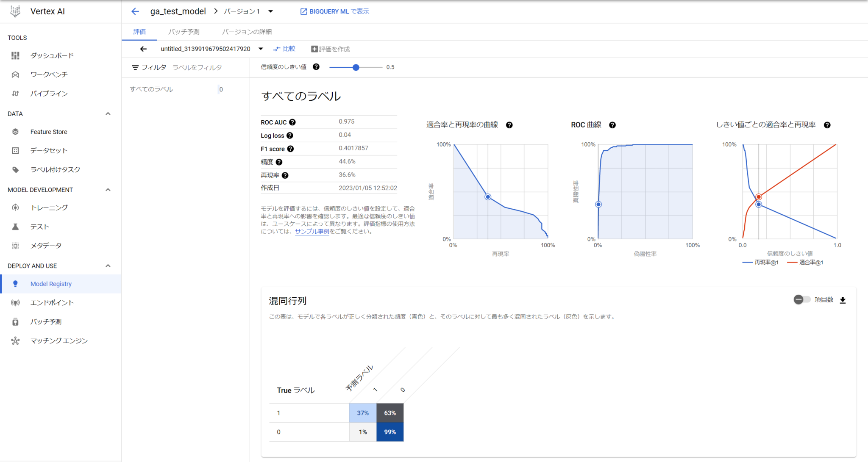The height and width of the screenshot is (462, 868).
Task: Click the ラベルをフィルタ input field
Action: pyautogui.click(x=198, y=67)
